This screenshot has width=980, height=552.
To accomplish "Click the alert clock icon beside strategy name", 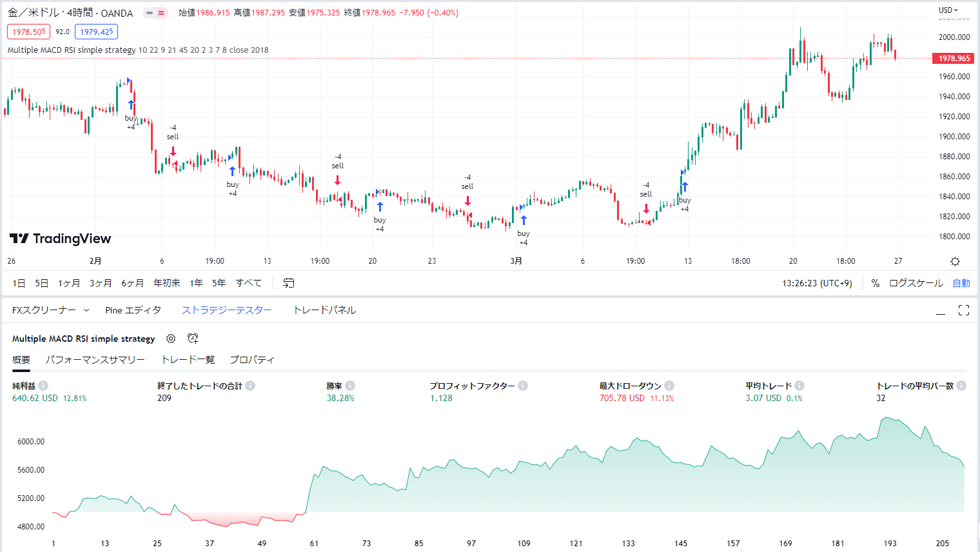I will point(193,339).
